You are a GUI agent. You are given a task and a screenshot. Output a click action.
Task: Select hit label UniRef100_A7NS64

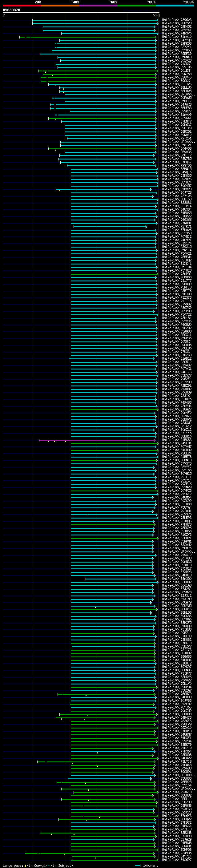[x=177, y=751]
